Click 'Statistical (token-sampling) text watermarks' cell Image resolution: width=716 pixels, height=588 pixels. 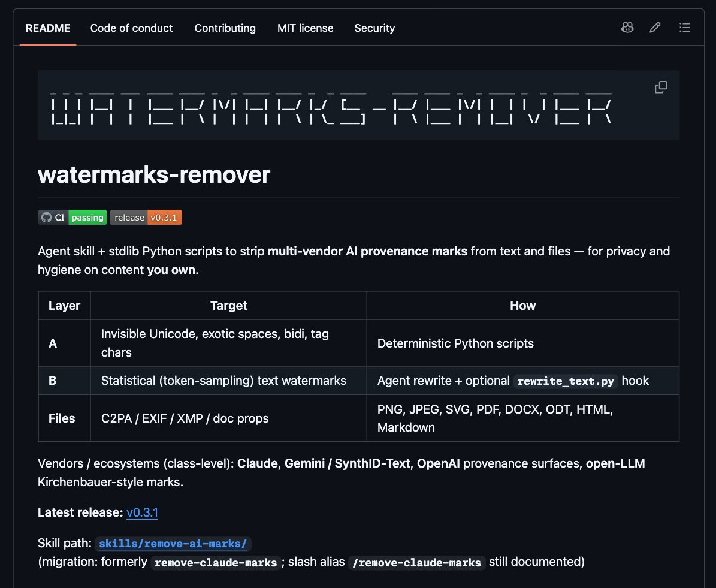[229, 381]
